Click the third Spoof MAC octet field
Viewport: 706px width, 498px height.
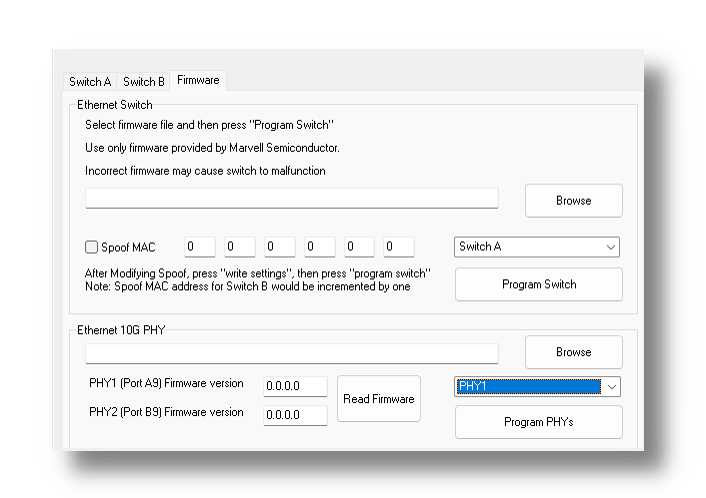[x=280, y=247]
